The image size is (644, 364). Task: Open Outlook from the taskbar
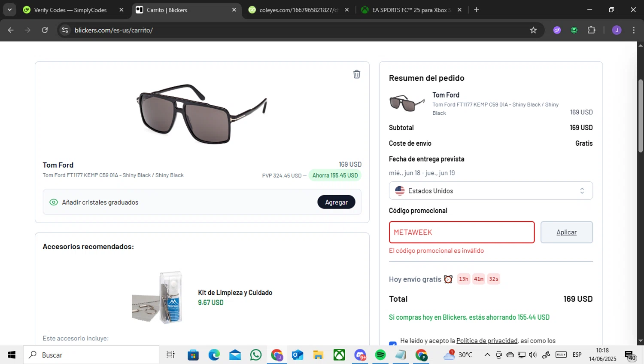point(298,355)
